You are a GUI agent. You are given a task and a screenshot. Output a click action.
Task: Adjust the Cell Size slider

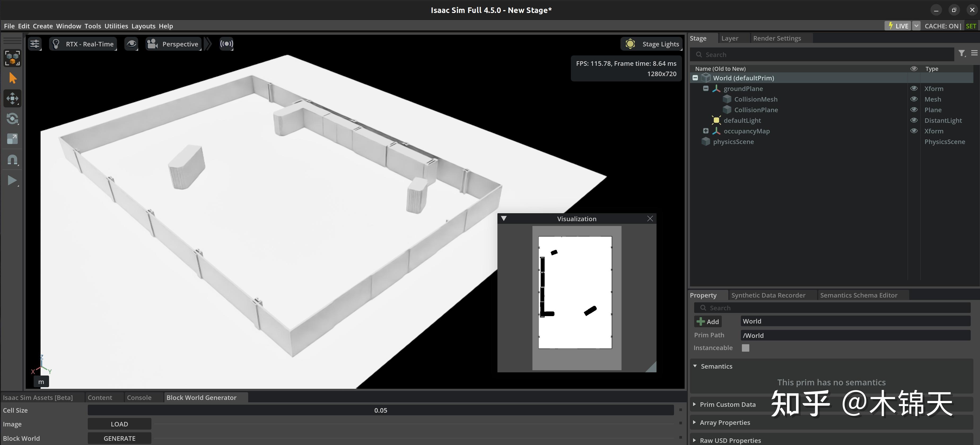point(380,410)
